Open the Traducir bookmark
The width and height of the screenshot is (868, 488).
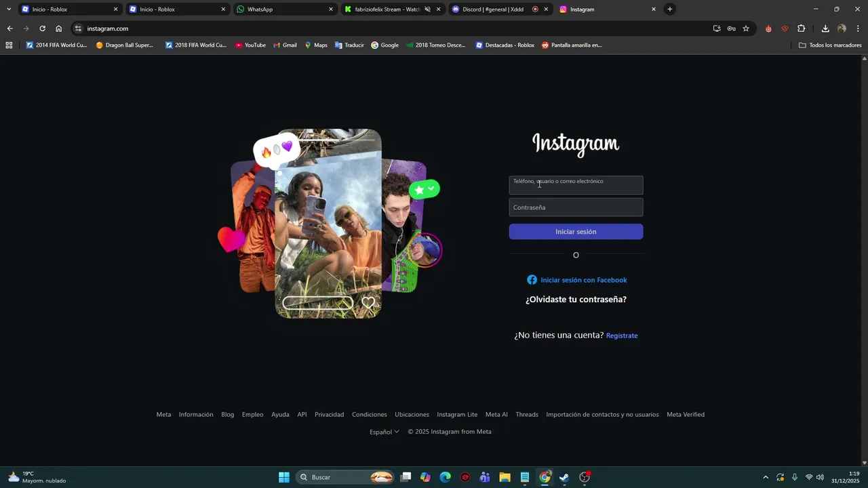pos(349,45)
